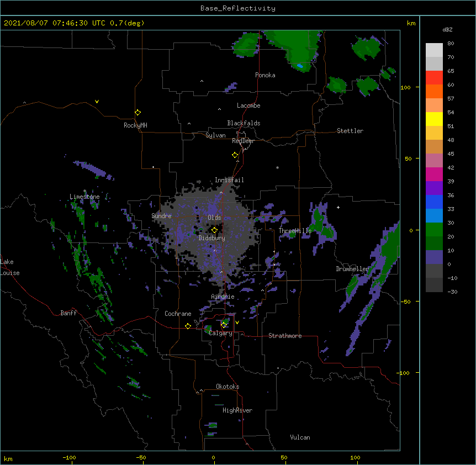Select the Okotoks label
Image resolution: width=476 pixels, height=465 pixels.
point(228,387)
